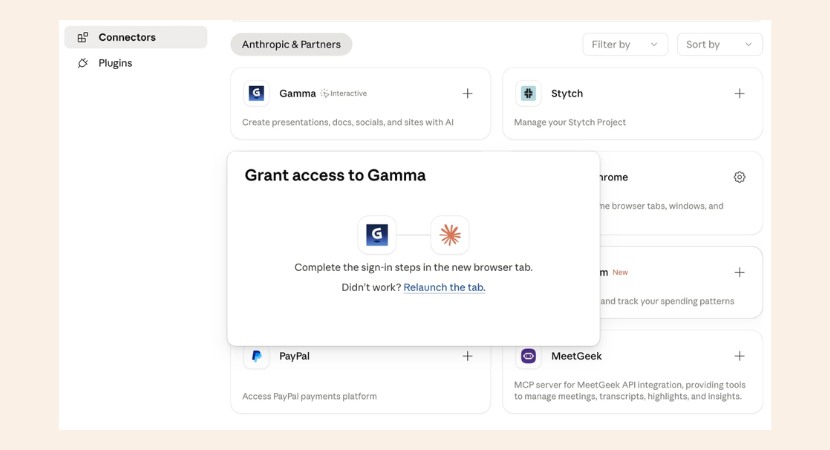Click the PayPal connector card title
The image size is (830, 450).
294,356
